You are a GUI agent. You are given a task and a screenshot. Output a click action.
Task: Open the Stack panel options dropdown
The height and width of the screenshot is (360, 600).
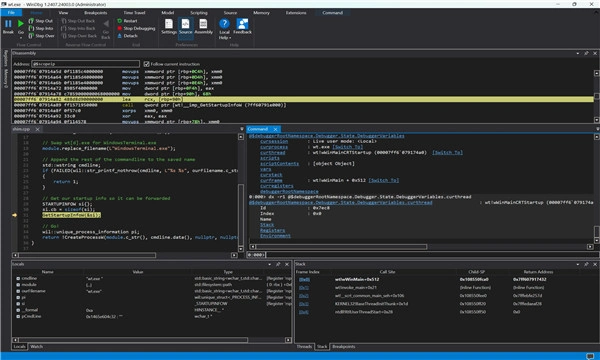(x=578, y=264)
